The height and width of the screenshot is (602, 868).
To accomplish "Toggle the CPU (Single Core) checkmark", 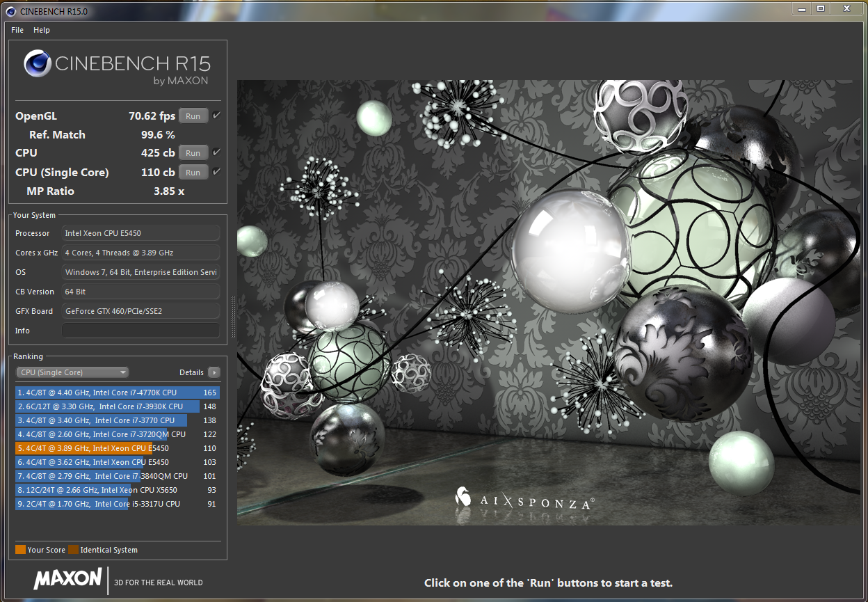I will point(217,172).
